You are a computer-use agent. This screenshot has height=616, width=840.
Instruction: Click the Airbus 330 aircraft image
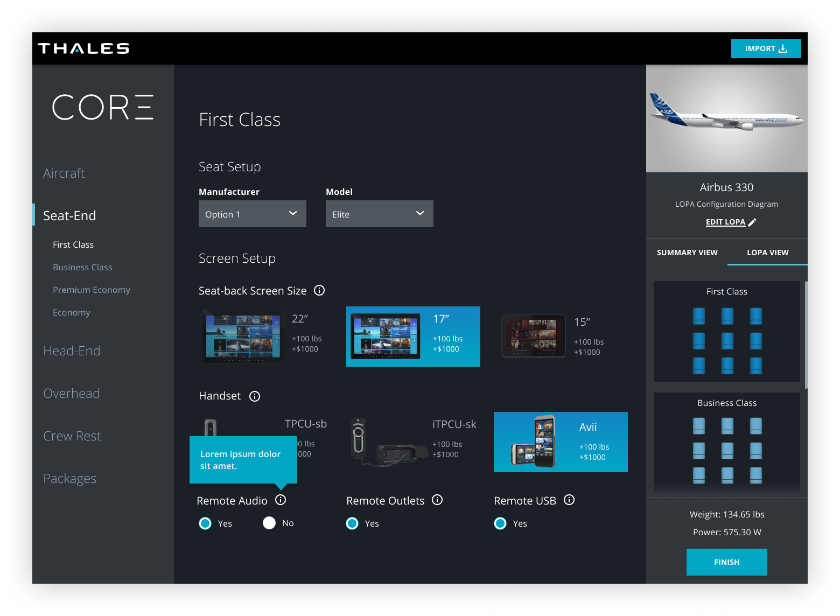727,118
